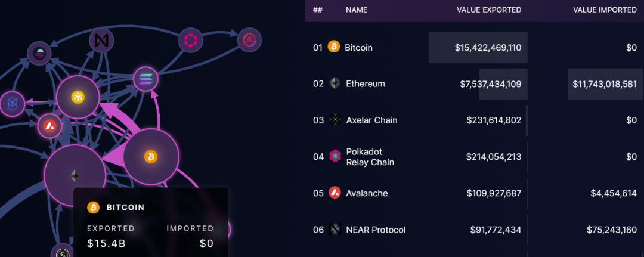
Task: Click the Avalanche red node in graph
Action: click(x=49, y=126)
